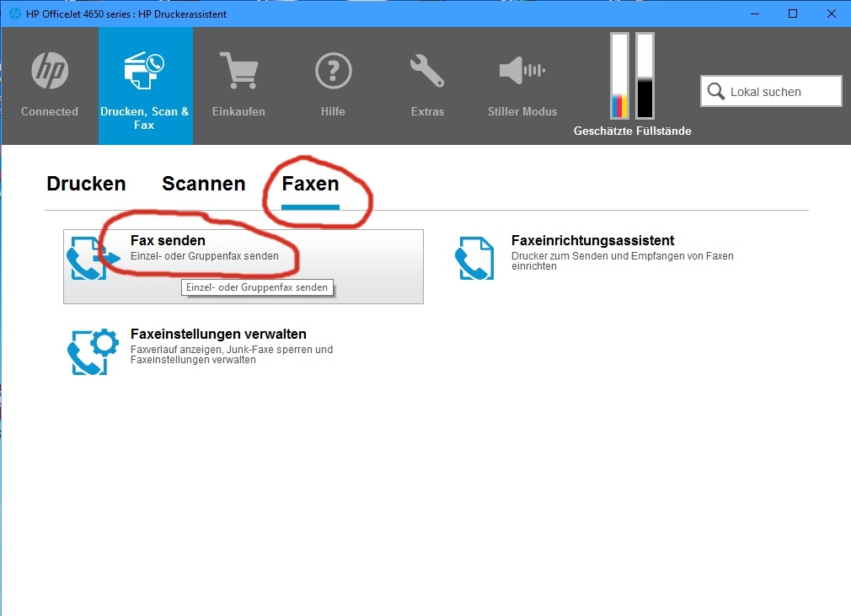The height and width of the screenshot is (616, 851).
Task: Click the magnifier in the search box
Action: 715,91
